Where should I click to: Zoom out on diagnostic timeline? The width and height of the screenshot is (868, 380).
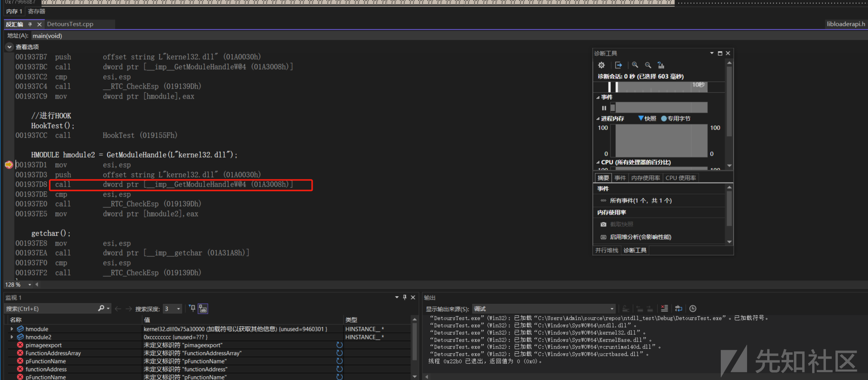(648, 65)
